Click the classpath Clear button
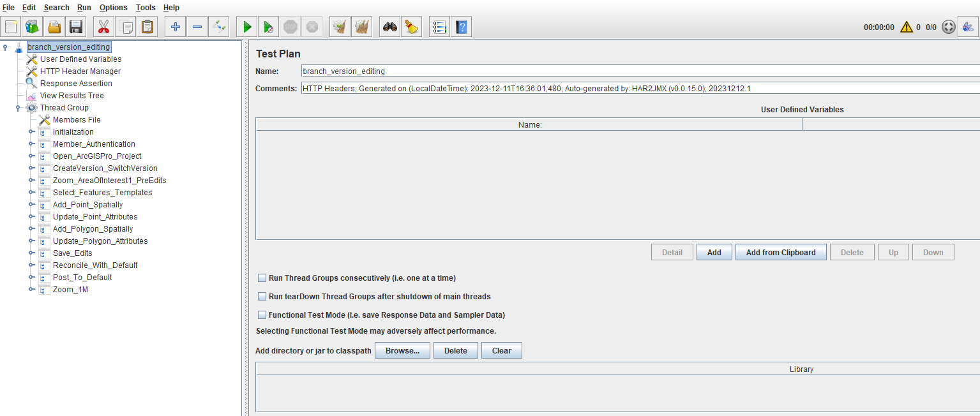Screen dimensions: 980x416 [502, 351]
